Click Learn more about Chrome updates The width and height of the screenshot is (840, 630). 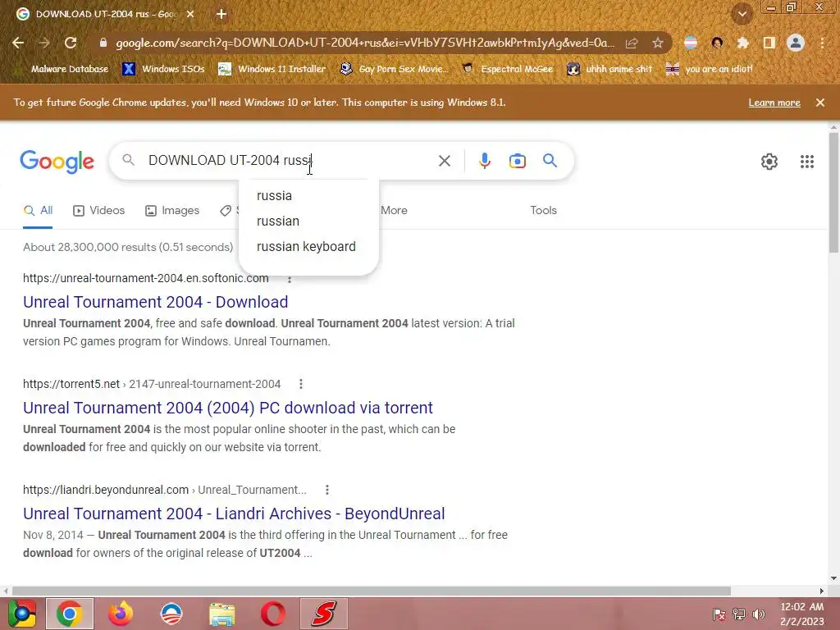[x=774, y=103]
